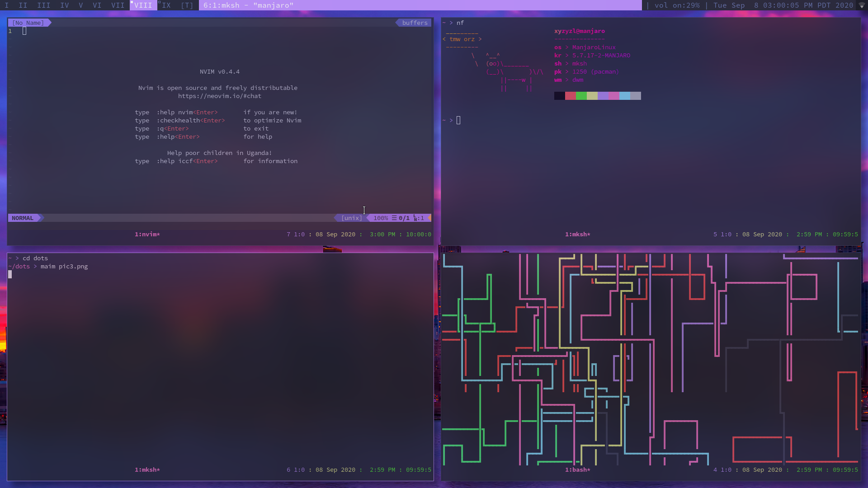Switch to dwm tag IX

166,5
